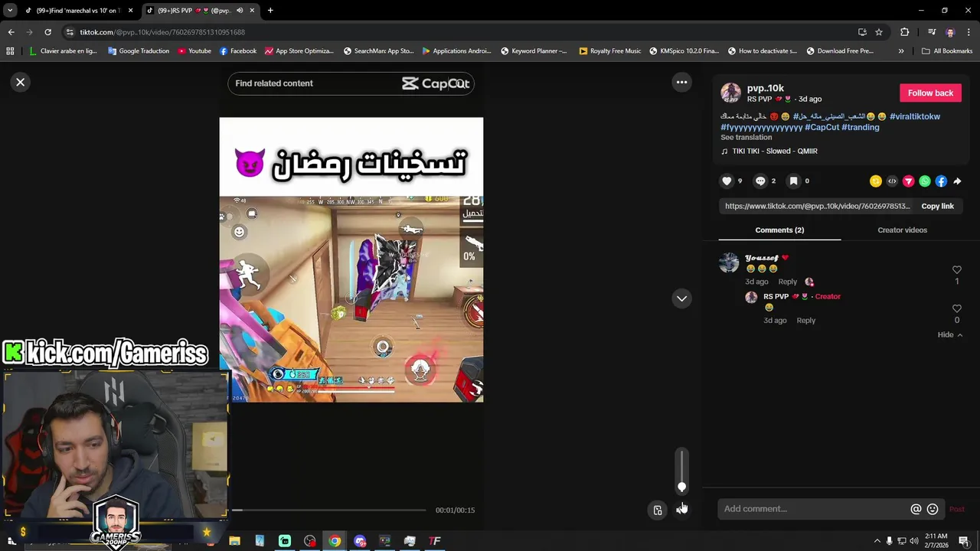The image size is (980, 551).
Task: Go to next video with down arrow
Action: (681, 298)
